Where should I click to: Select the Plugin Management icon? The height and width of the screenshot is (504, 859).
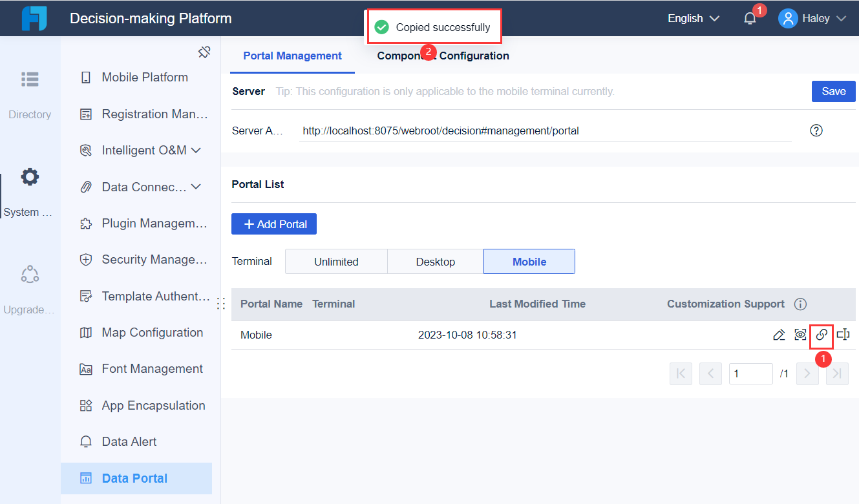(86, 223)
